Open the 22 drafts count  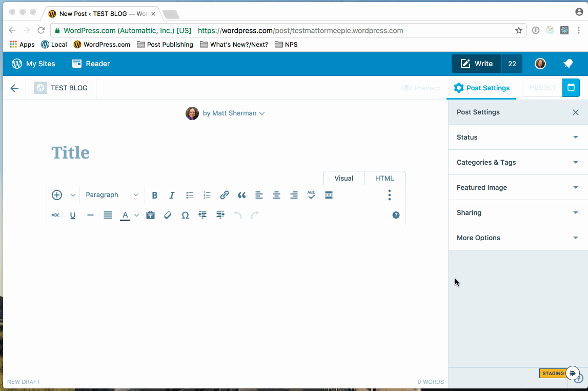[512, 64]
